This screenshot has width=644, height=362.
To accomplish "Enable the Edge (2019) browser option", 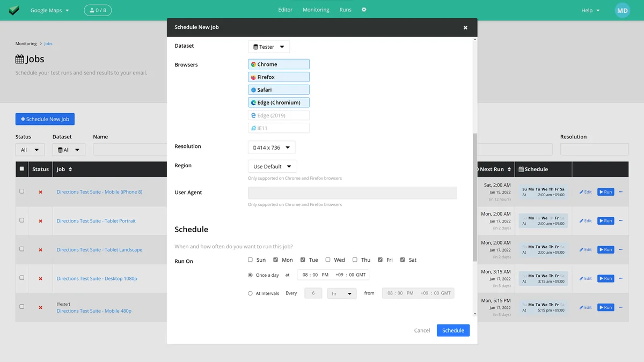I will click(x=279, y=115).
